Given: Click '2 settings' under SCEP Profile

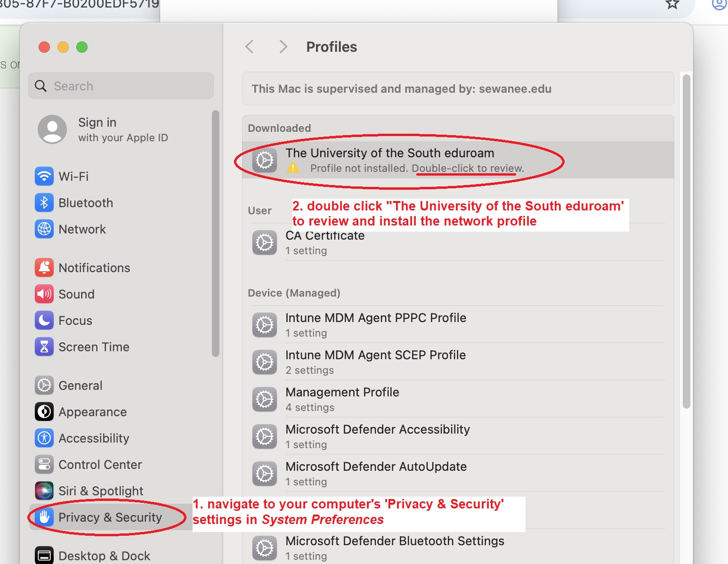Looking at the screenshot, I should point(309,370).
